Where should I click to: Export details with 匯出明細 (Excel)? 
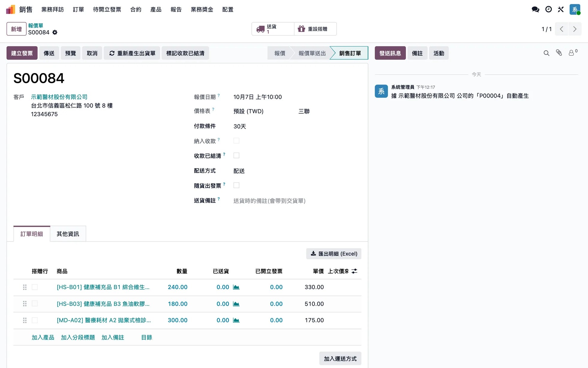coord(334,254)
